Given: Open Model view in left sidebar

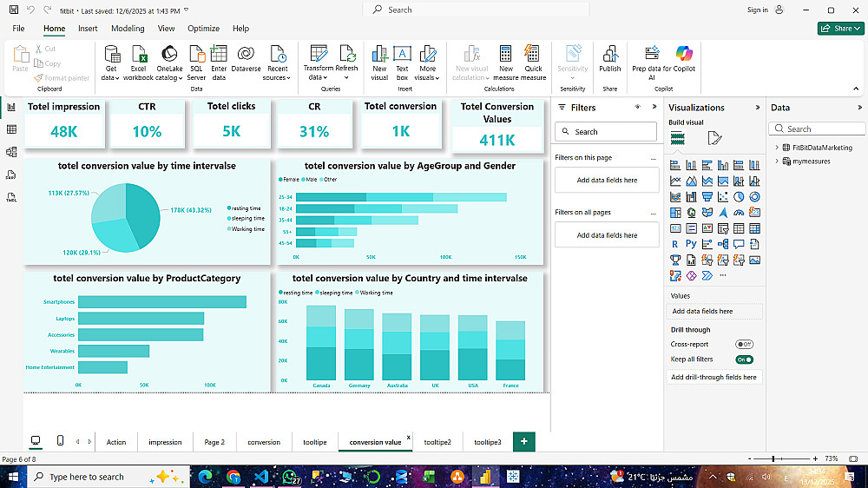Looking at the screenshot, I should 11,152.
